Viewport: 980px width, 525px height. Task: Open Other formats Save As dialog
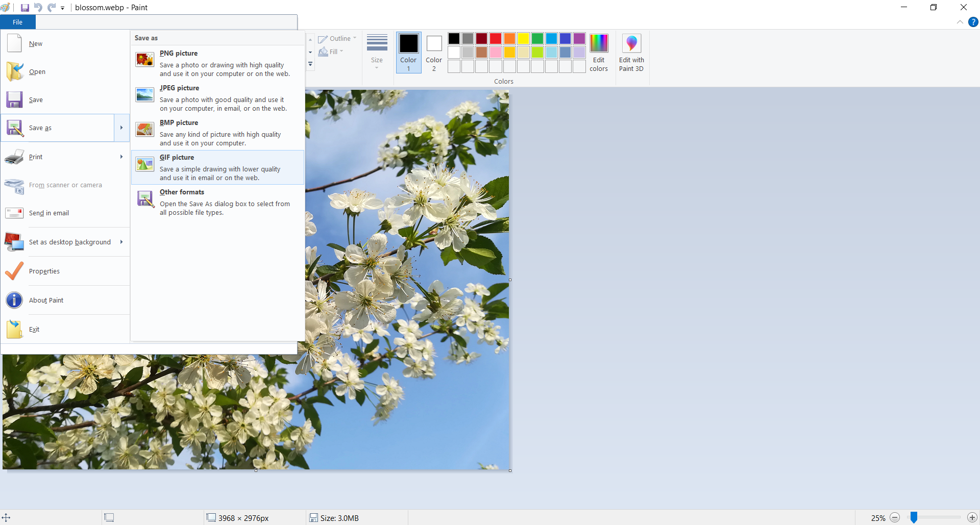click(218, 202)
